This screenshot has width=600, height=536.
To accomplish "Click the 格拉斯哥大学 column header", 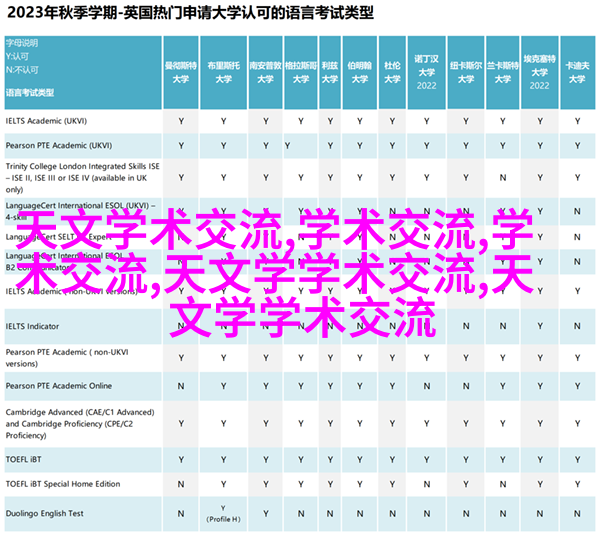I will point(301,72).
